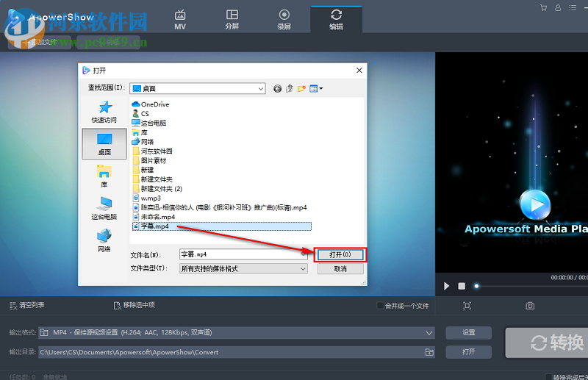588x380 pixels.
Task: Select the 库 item in file list
Action: [x=140, y=132]
